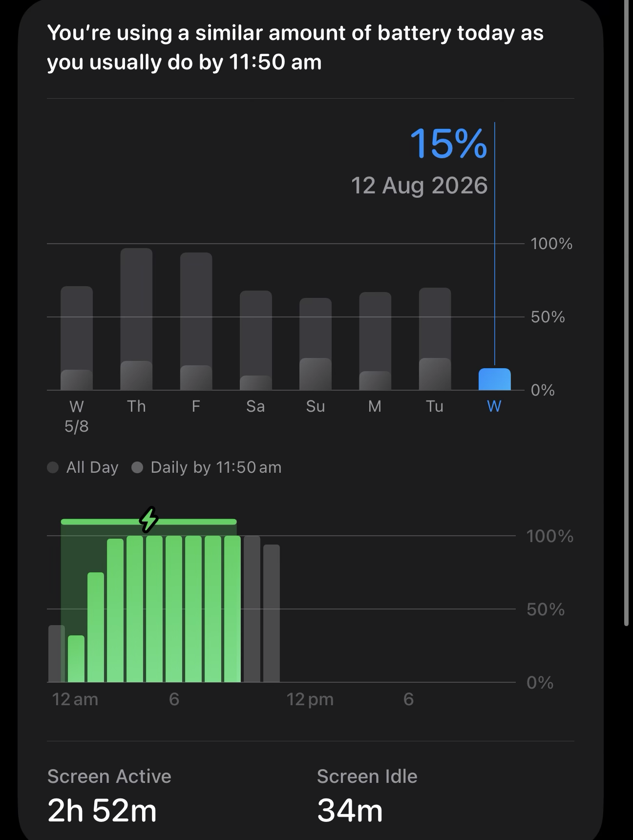
Task: Choose the Tuesday battery usage bar
Action: pyautogui.click(x=435, y=339)
